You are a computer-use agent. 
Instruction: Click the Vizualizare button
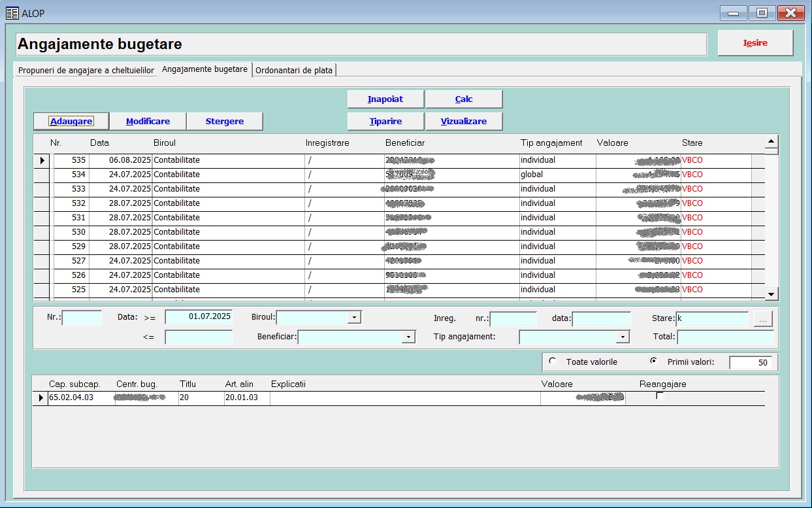pyautogui.click(x=464, y=122)
